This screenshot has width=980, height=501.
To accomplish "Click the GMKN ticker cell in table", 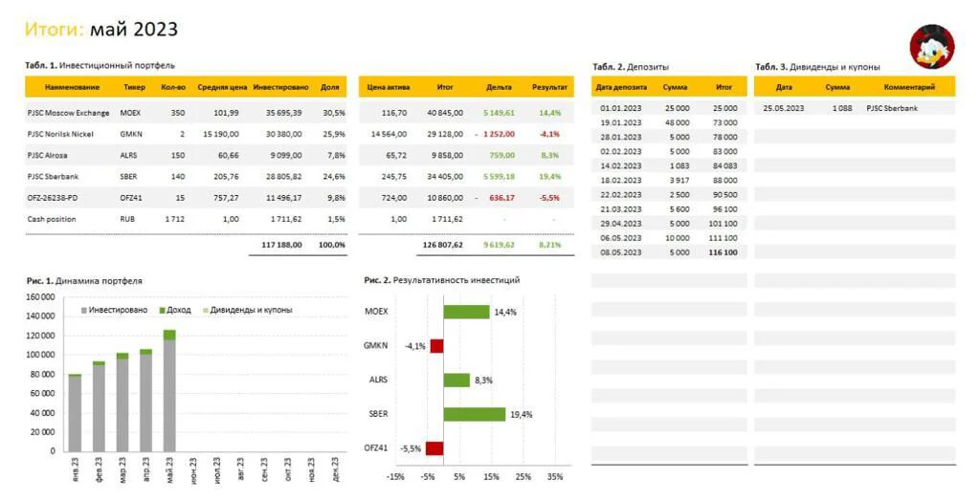I will (130, 134).
